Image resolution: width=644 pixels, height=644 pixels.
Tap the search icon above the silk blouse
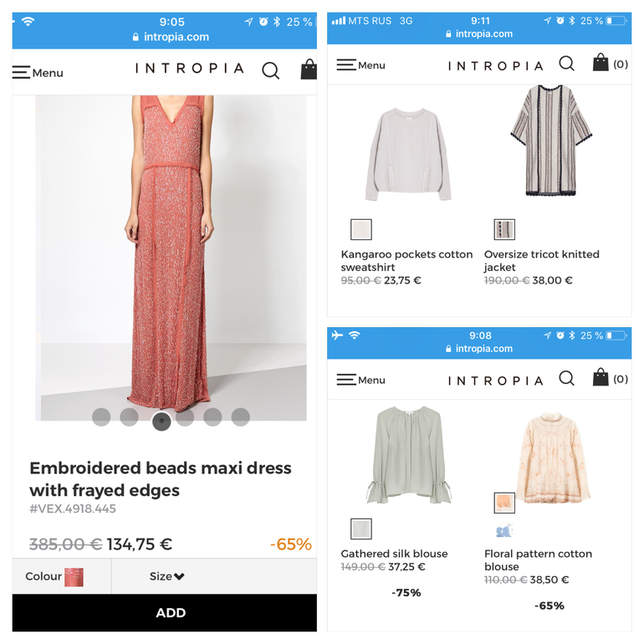tap(566, 379)
